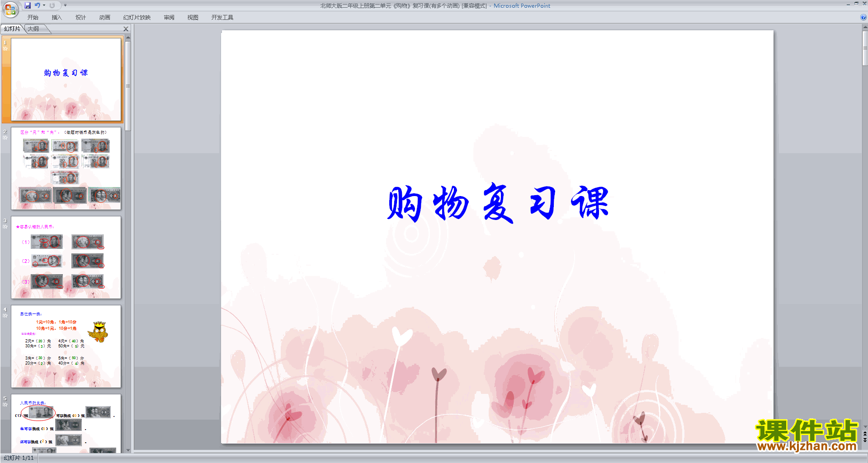
Task: Click main slide area scroll down arrow
Action: point(865,426)
